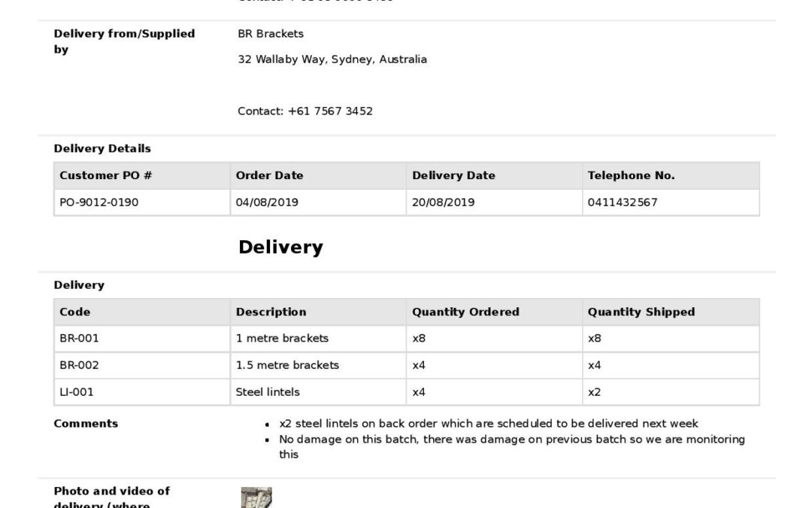The image size is (812, 508).
Task: Click the 1.5 metre brackets description cell
Action: click(x=287, y=366)
